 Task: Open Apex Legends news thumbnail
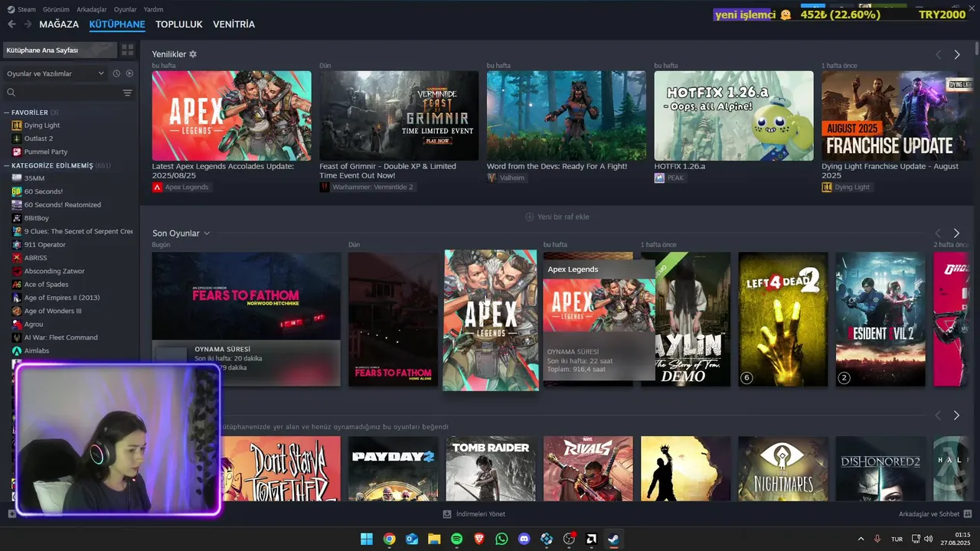[231, 116]
